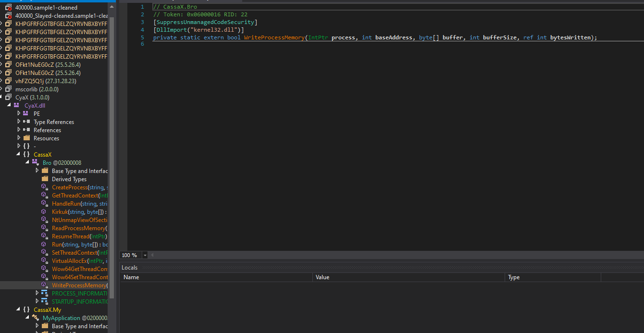The height and width of the screenshot is (333, 644).
Task: Click the Derived Types folder icon
Action: point(45,179)
